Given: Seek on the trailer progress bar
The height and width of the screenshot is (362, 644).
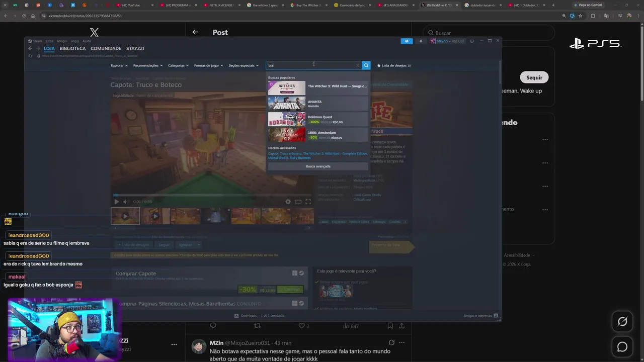Looking at the screenshot, I should click(x=212, y=195).
